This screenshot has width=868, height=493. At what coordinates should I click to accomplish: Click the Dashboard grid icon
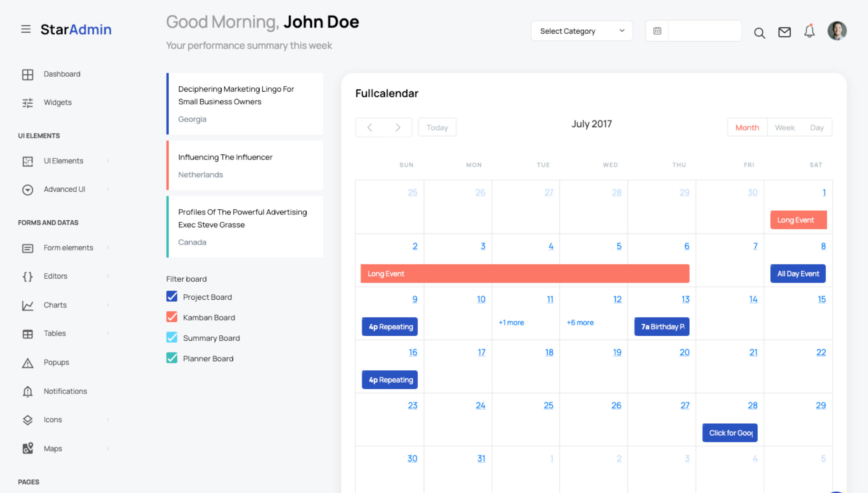(27, 74)
